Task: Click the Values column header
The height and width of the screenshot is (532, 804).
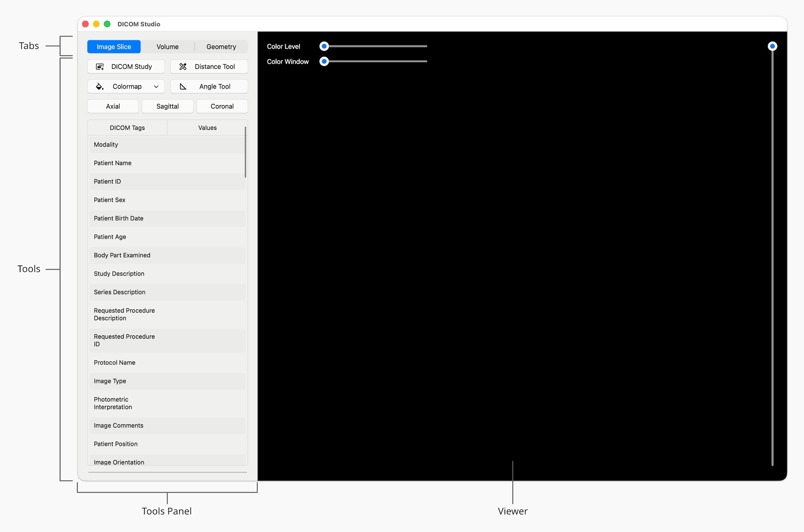Action: point(207,127)
